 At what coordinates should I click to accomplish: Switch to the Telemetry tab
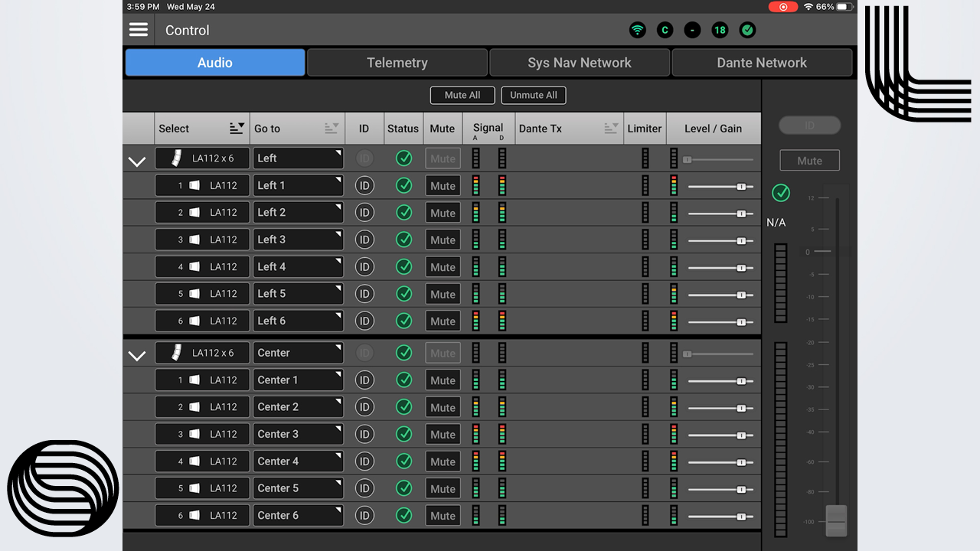(x=397, y=63)
